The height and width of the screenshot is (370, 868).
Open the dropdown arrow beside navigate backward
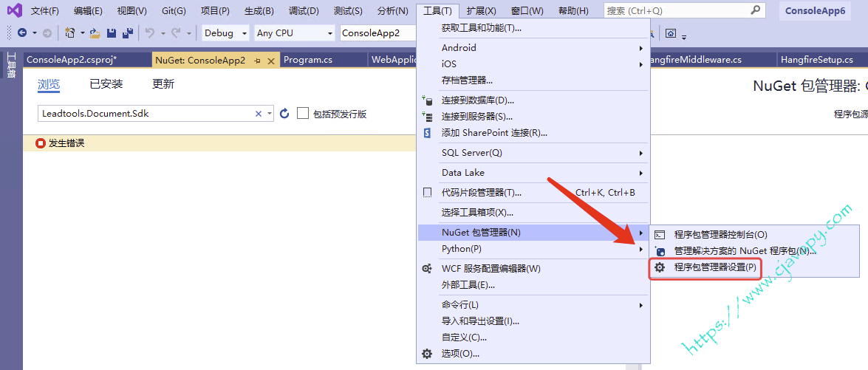tap(34, 33)
